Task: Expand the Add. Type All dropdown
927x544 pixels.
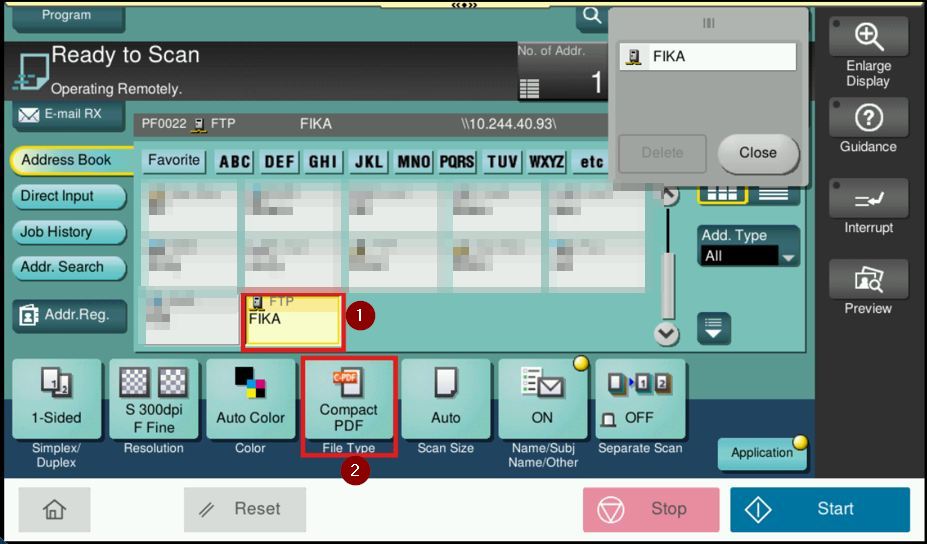Action: 750,256
